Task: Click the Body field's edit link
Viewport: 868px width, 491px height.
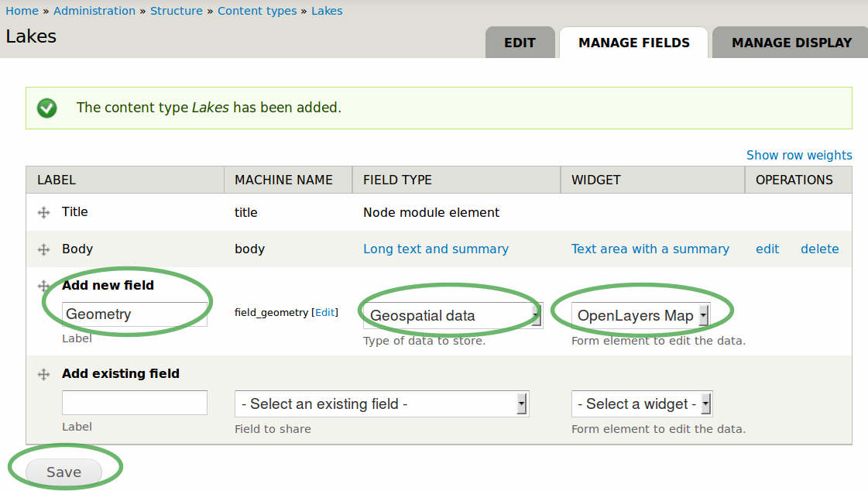Action: click(x=767, y=249)
